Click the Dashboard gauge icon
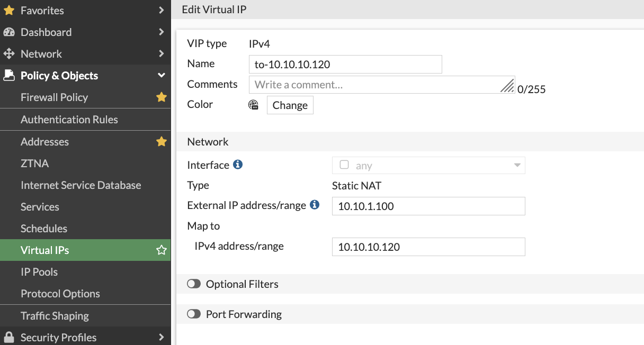The width and height of the screenshot is (644, 345). pos(9,32)
